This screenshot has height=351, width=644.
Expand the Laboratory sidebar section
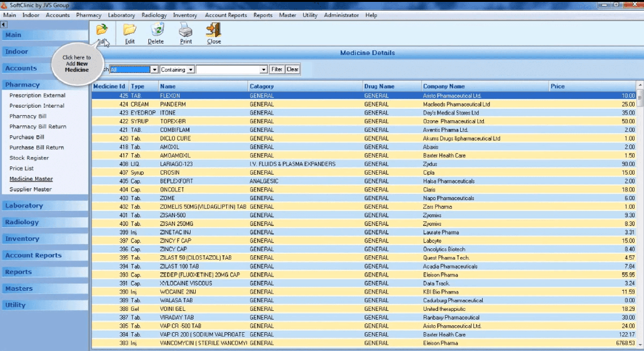tap(44, 205)
